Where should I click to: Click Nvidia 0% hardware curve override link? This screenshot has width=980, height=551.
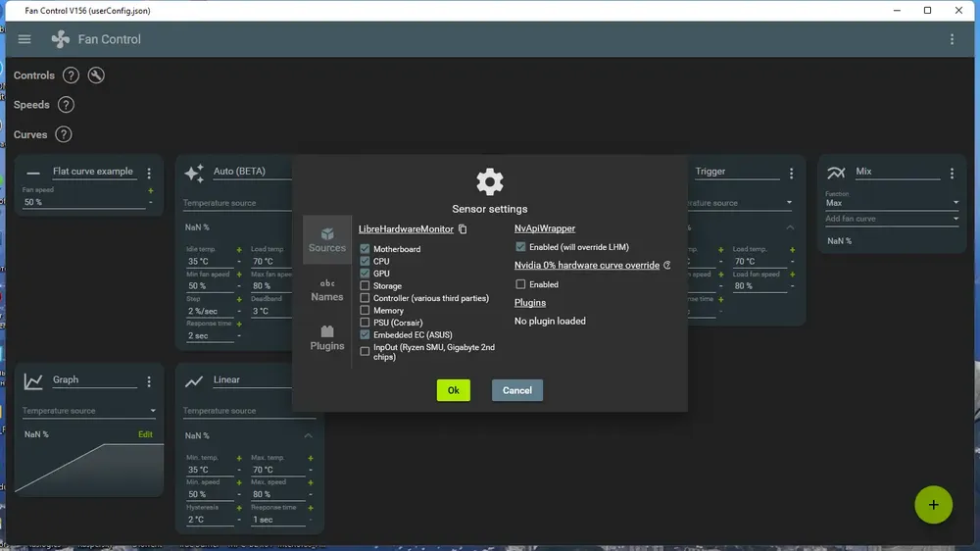click(587, 265)
